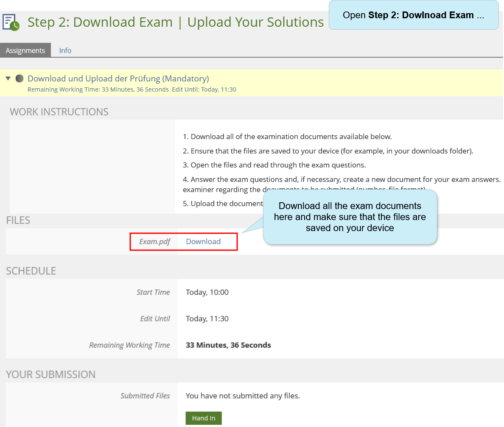Click the SCHEDULE section heading
This screenshot has width=504, height=427.
pos(31,271)
